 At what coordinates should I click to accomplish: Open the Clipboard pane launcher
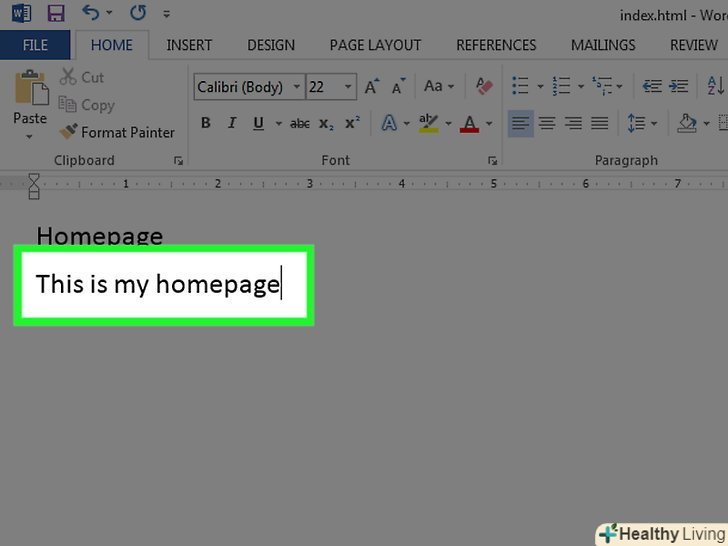(x=178, y=161)
